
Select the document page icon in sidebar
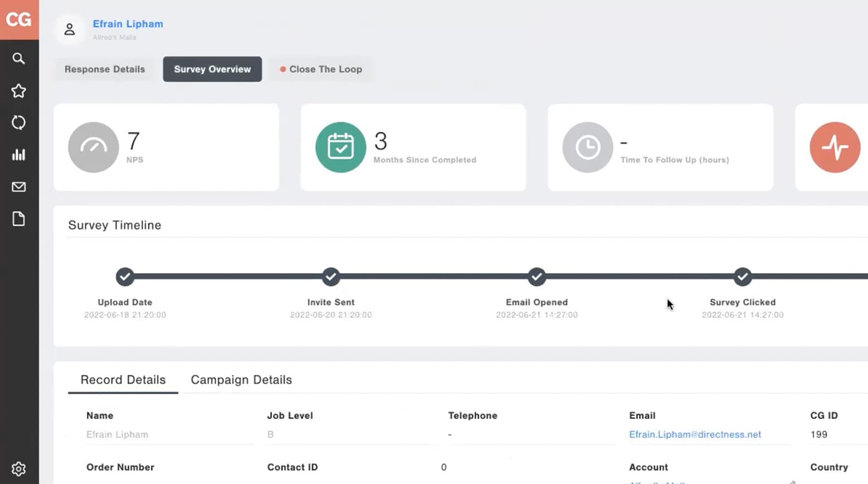click(19, 219)
